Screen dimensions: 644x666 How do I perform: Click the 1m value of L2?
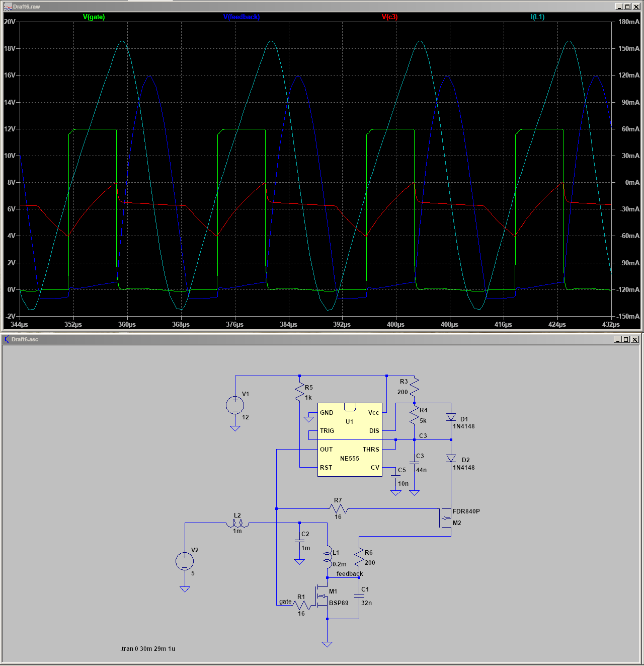click(237, 531)
